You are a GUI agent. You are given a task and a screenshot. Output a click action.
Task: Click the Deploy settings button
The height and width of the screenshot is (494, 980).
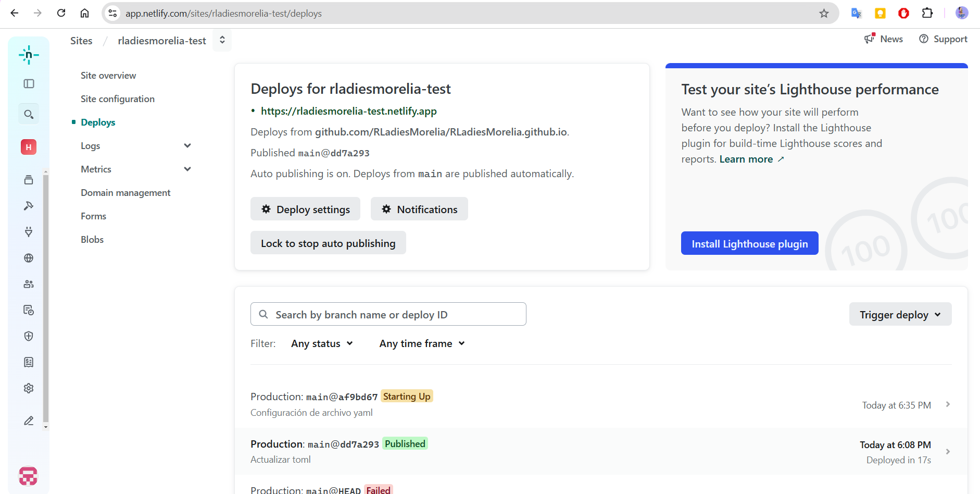click(x=305, y=209)
